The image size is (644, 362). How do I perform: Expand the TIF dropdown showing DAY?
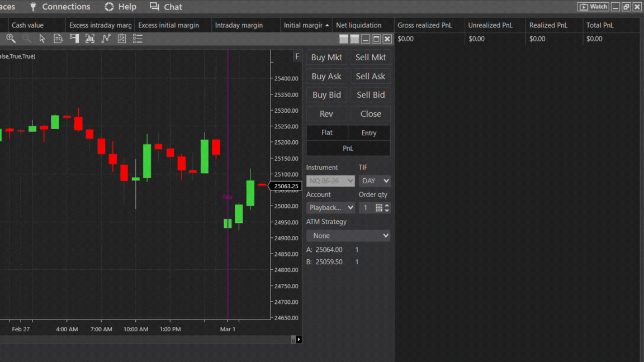coord(375,181)
